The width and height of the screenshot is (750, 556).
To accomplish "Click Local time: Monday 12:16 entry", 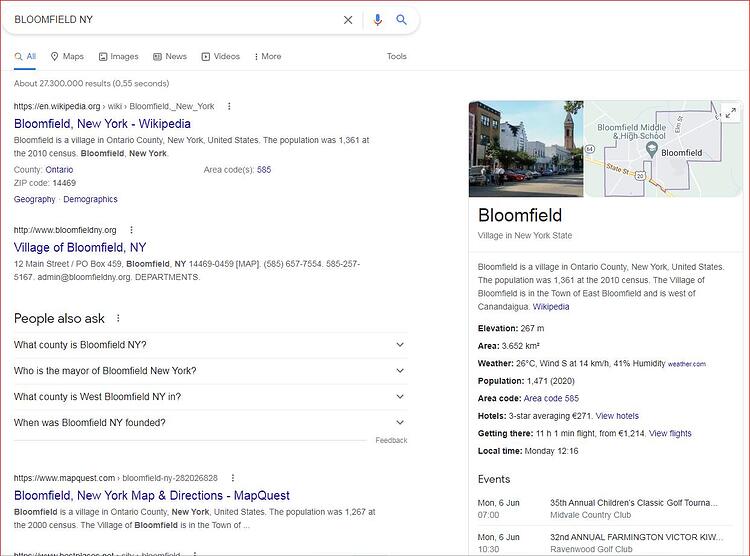I will [528, 451].
